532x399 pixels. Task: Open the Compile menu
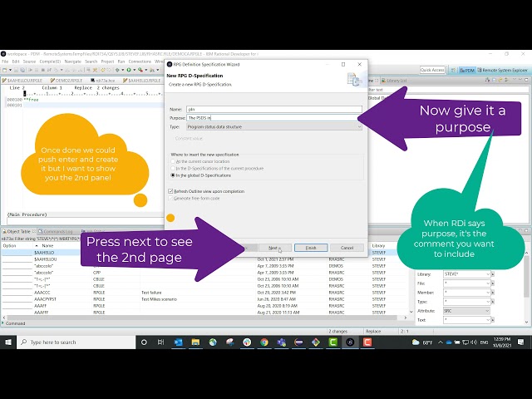[50, 62]
